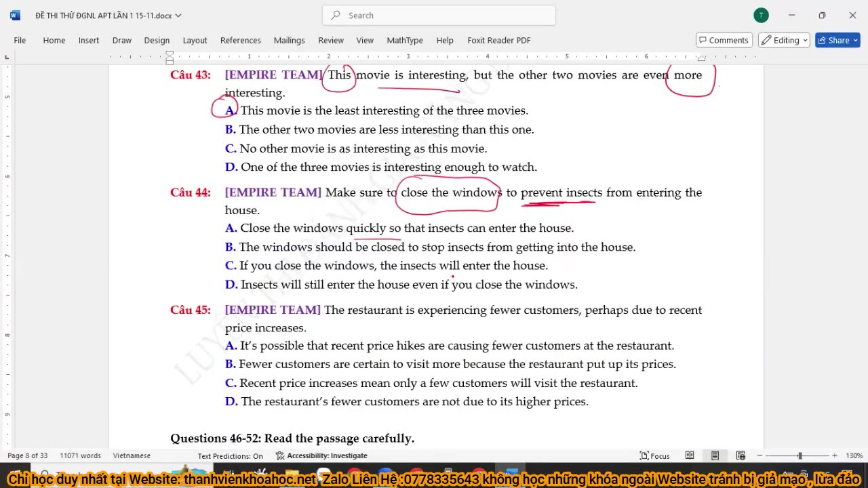868x488 pixels.
Task: Open the Mailings ribbon tab
Action: point(289,40)
